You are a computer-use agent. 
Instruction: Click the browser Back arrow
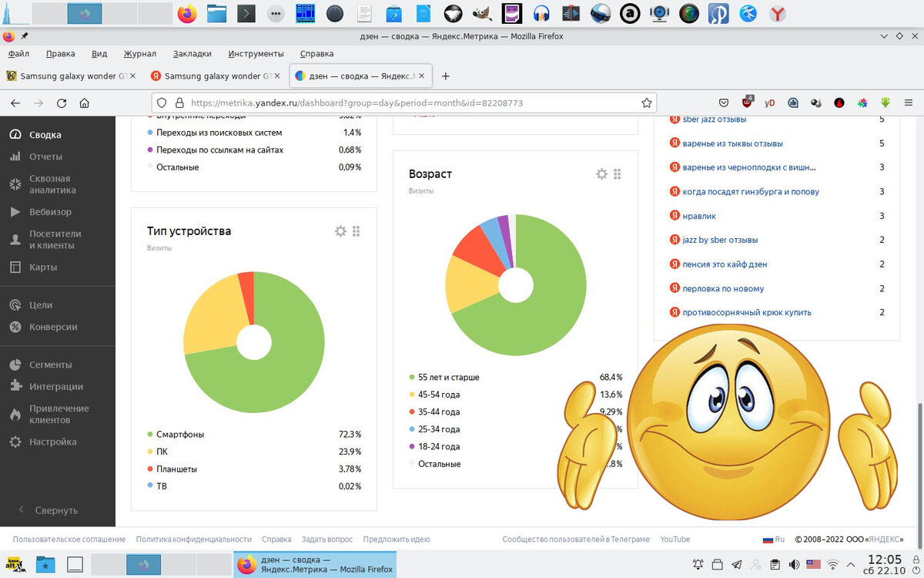(15, 102)
